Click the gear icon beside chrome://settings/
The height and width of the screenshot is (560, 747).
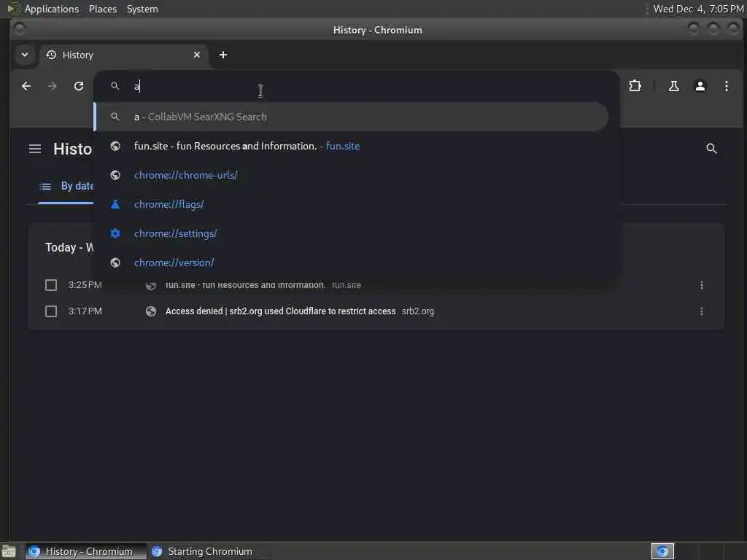pos(115,233)
